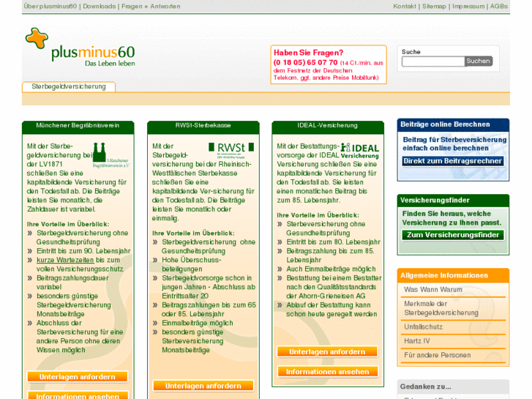Viewport: 532px width, 399px height.
Task: Click the Haben Sie Fragen? heading
Action: 308,53
